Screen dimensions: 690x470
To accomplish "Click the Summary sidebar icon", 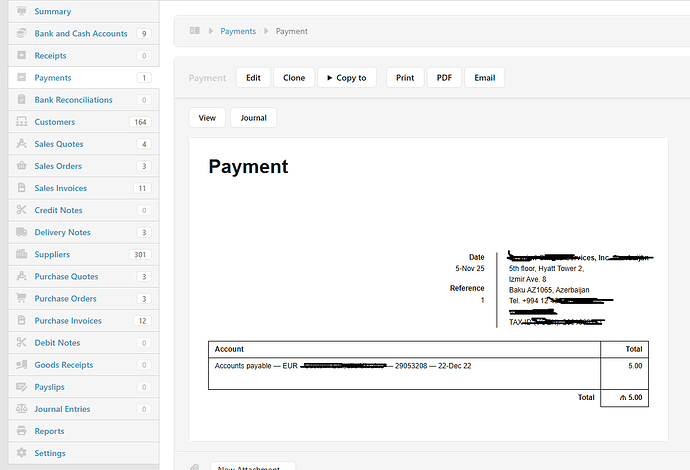I will (21, 11).
